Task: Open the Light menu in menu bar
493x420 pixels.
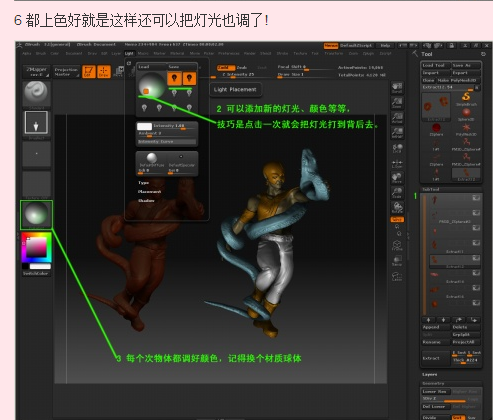Action: click(x=129, y=53)
